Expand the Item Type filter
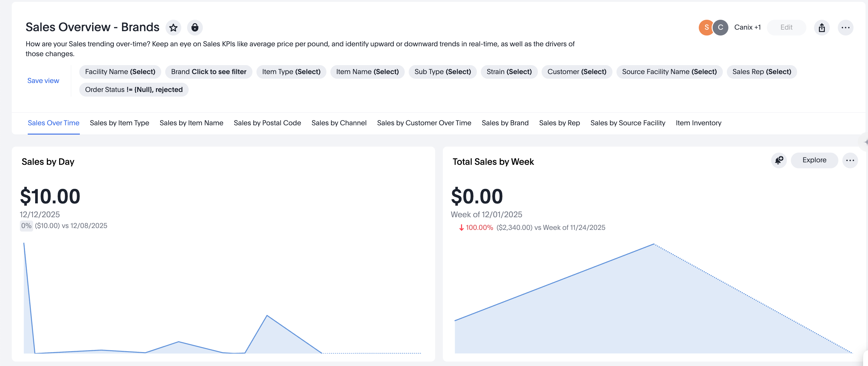The width and height of the screenshot is (868, 366). [x=291, y=72]
